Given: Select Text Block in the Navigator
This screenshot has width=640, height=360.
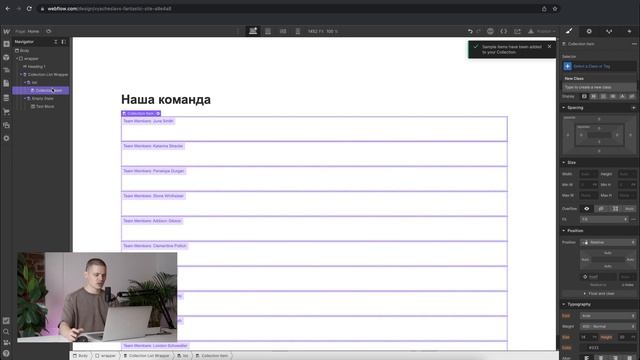Looking at the screenshot, I should (45, 107).
